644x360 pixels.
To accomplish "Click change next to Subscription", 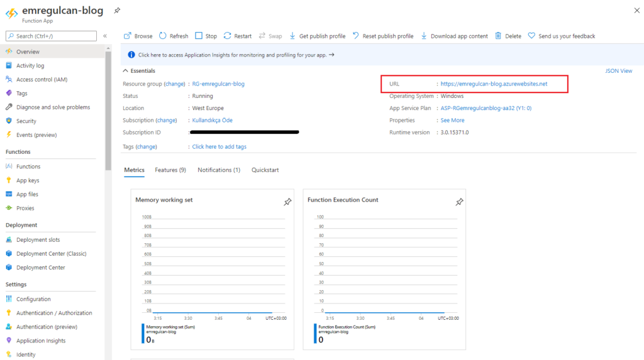I will (166, 120).
